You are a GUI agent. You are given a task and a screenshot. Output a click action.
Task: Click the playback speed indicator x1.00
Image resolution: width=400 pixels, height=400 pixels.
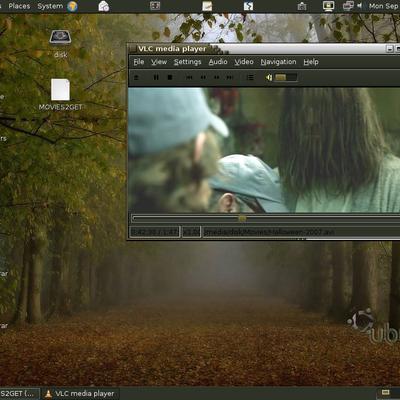tap(191, 232)
